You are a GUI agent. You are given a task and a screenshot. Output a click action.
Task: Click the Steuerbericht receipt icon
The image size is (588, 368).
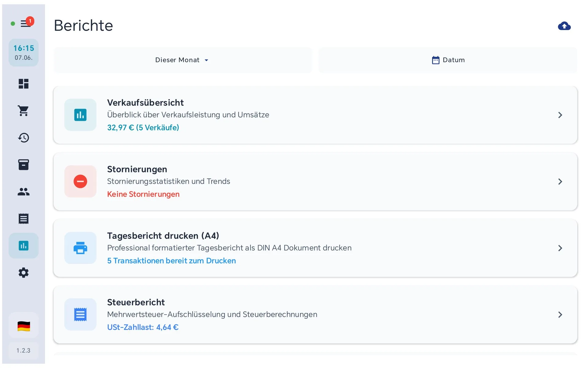tap(80, 315)
